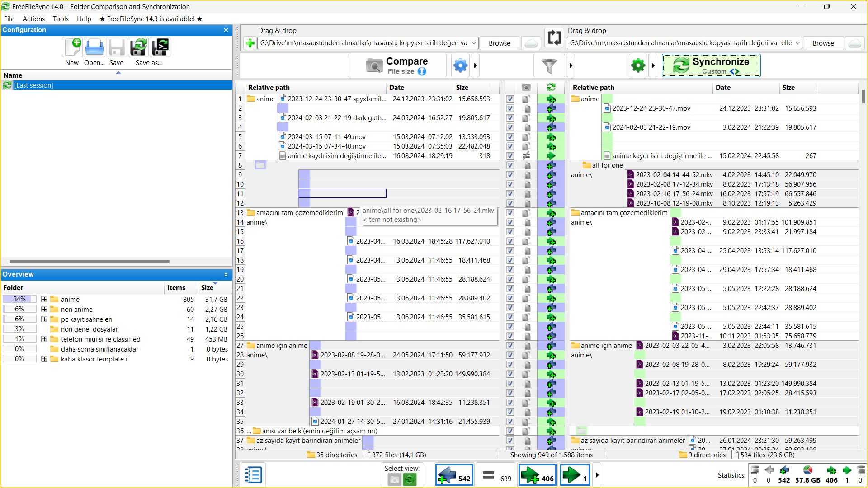Viewport: 868px width, 488px height.
Task: Open the filter funnel icon
Action: 549,66
